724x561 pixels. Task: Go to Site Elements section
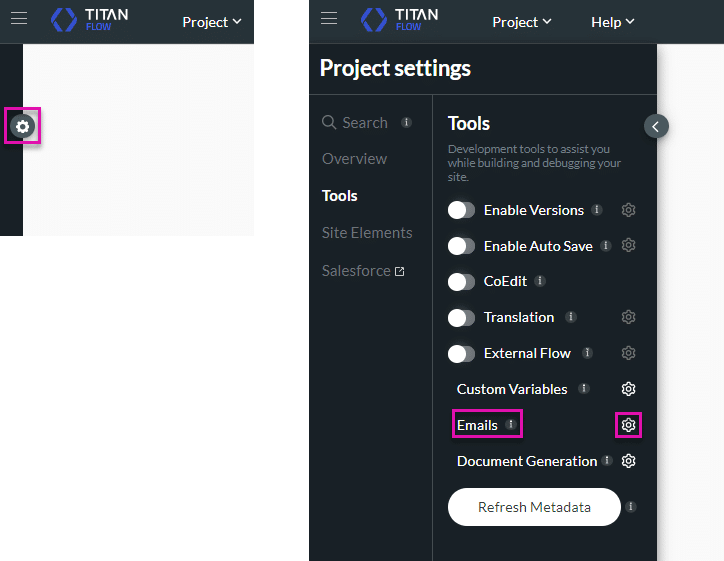point(367,233)
